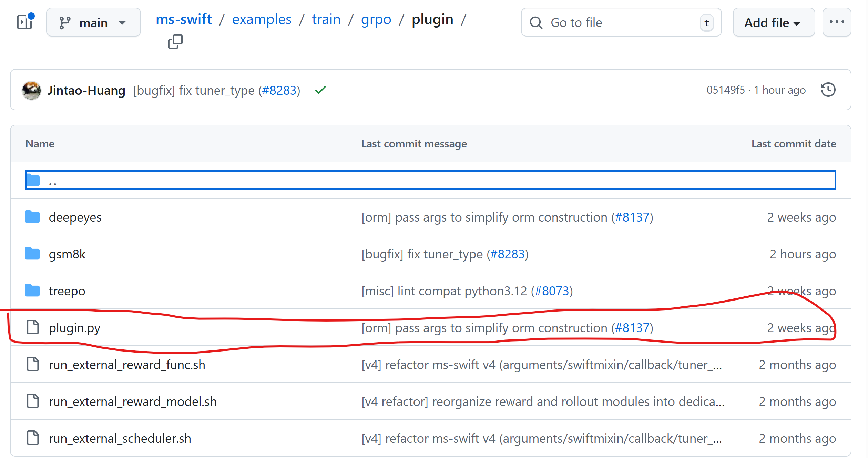This screenshot has height=458, width=868.
Task: Open the treepo folder
Action: point(67,291)
